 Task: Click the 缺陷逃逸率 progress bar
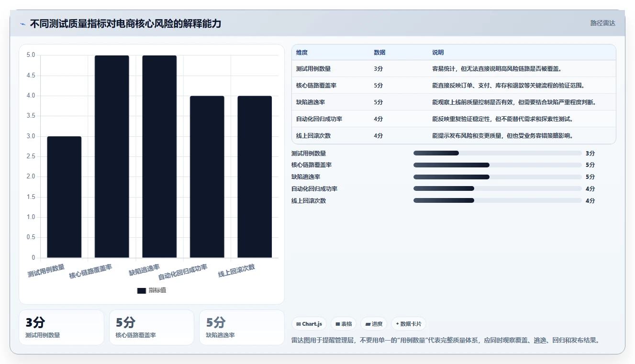tap(498, 177)
